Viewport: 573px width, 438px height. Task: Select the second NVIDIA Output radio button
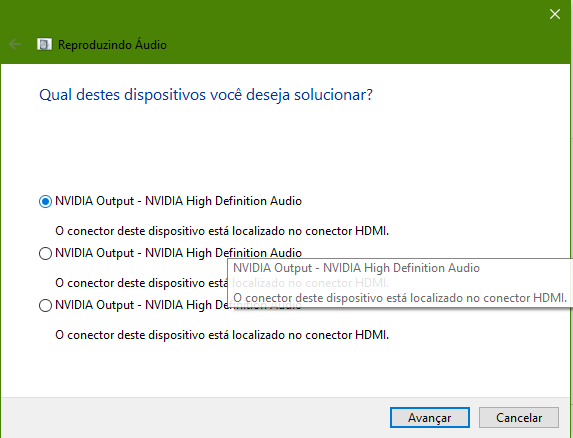pyautogui.click(x=45, y=253)
